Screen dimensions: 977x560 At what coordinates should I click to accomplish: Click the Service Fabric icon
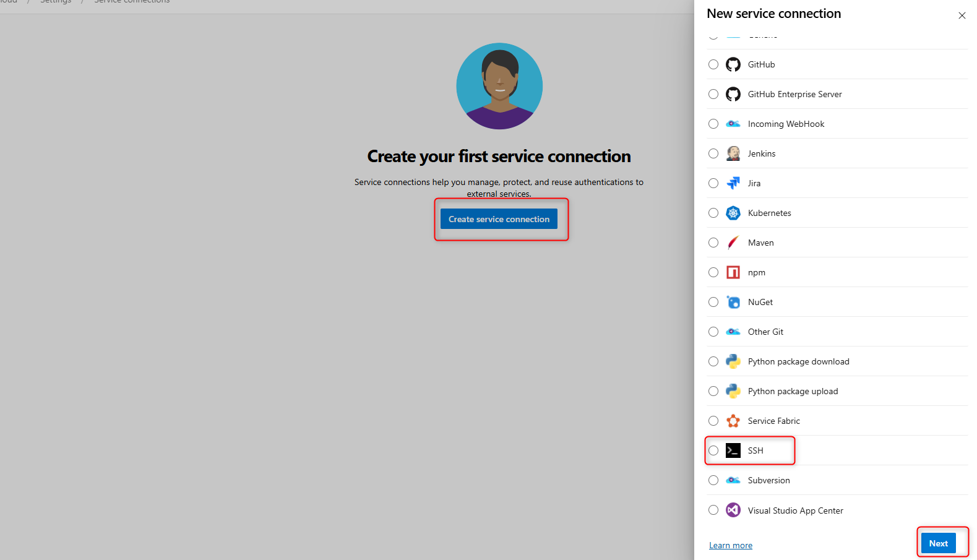pyautogui.click(x=733, y=421)
